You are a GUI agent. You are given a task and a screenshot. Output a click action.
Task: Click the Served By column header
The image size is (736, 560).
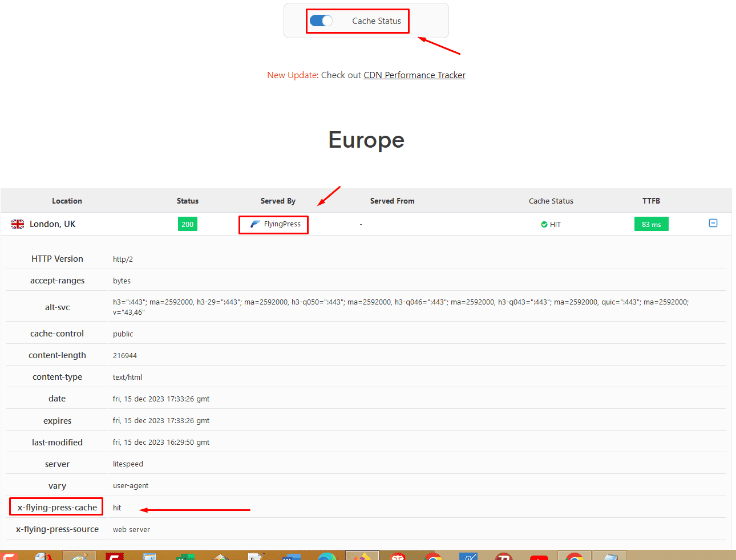pyautogui.click(x=278, y=201)
